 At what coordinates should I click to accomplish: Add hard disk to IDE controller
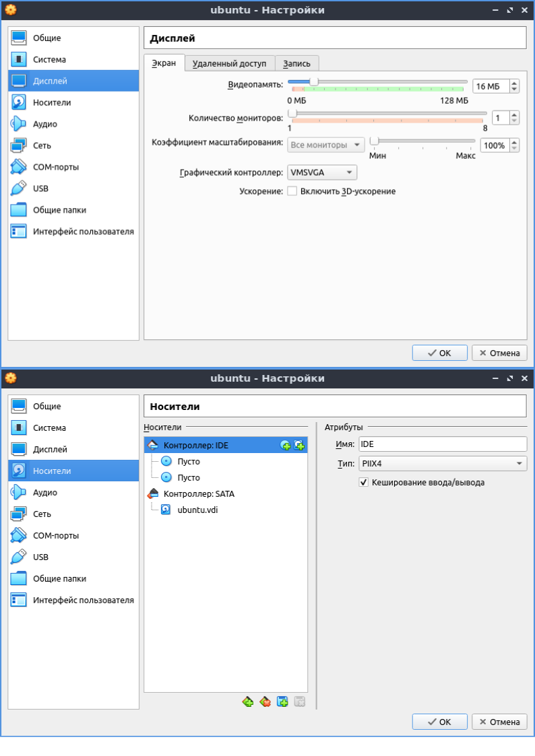point(299,445)
